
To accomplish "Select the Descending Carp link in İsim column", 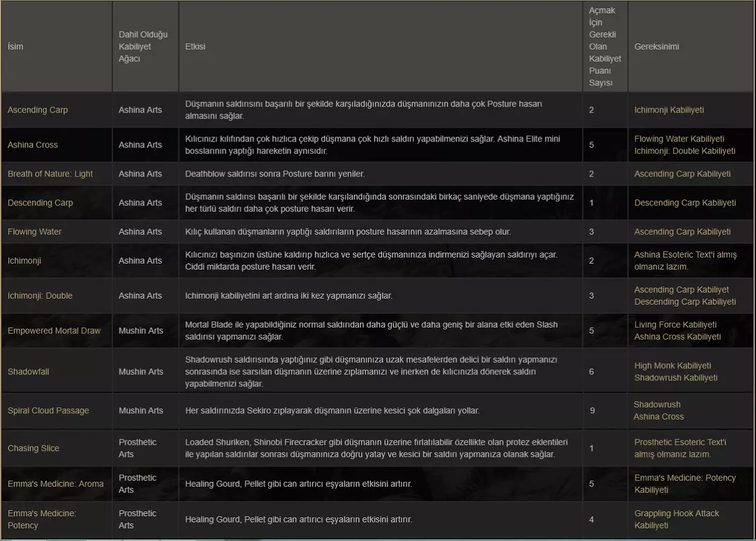I will point(40,203).
